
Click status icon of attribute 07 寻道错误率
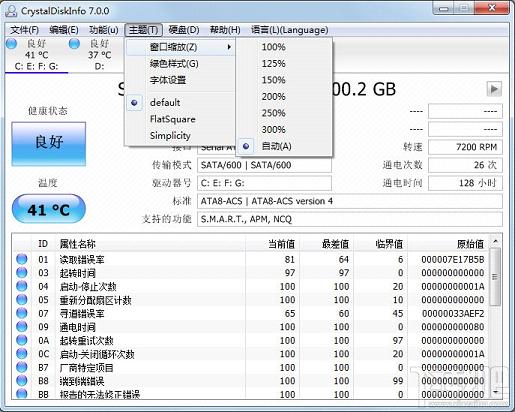22,313
